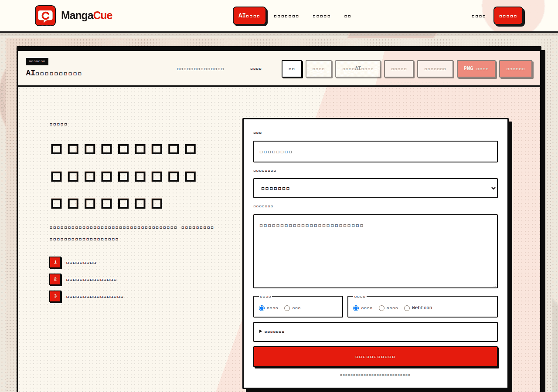Expand the collapsed section with the triangle arrow

(x=375, y=332)
